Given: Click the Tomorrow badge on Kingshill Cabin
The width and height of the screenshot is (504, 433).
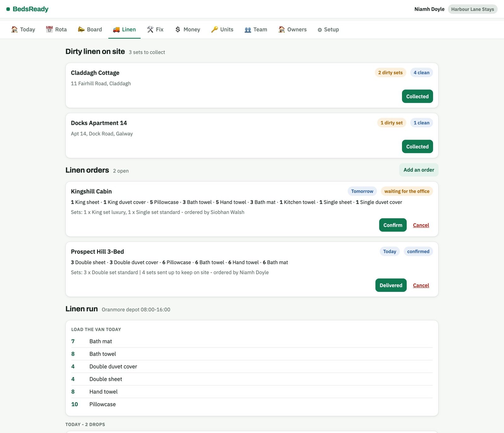Looking at the screenshot, I should [362, 191].
